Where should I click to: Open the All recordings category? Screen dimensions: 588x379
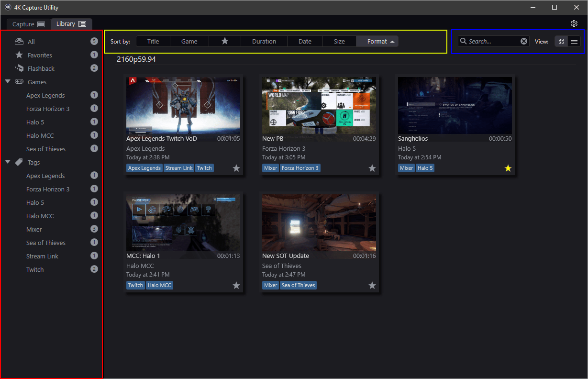click(x=31, y=42)
